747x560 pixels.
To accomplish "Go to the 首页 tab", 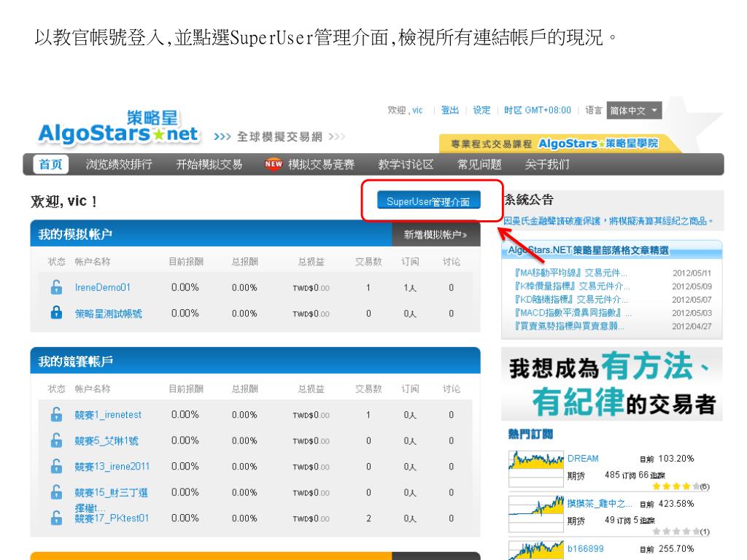I will pos(50,164).
